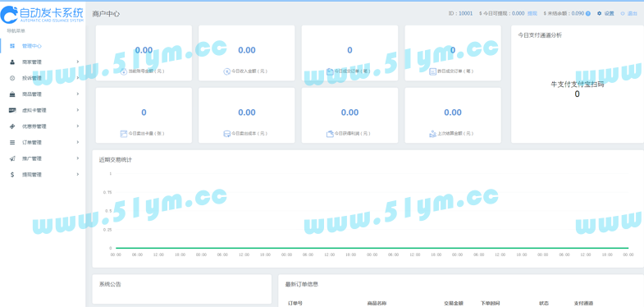Click the 近期交易统计 chart title
This screenshot has width=644, height=307.
pyautogui.click(x=116, y=159)
